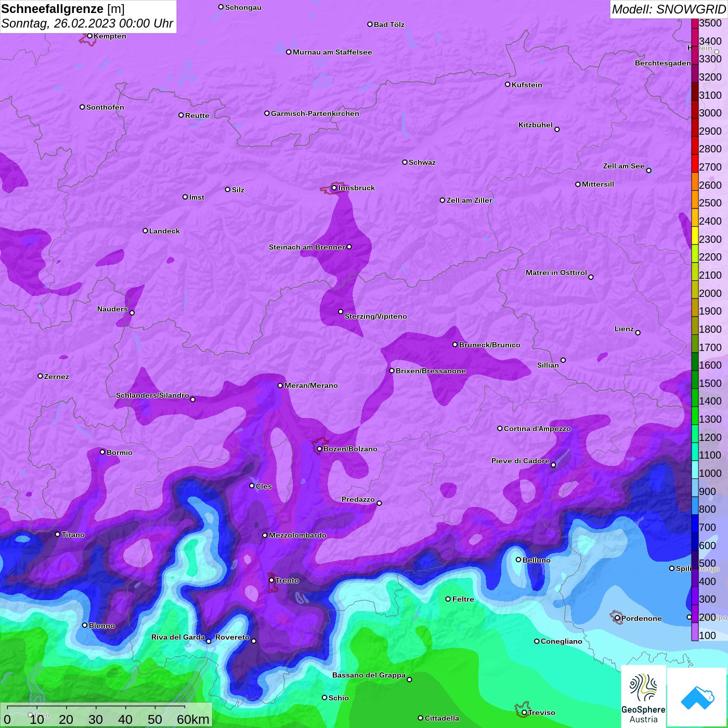Image resolution: width=728 pixels, height=728 pixels.
Task: Click the Innsbruck city marker dot
Action: [334, 188]
